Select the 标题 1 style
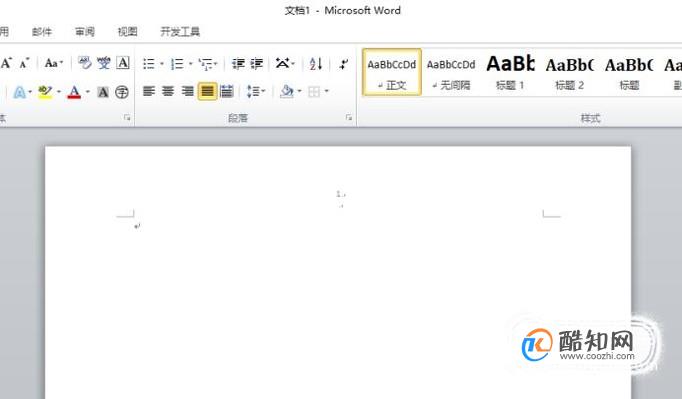 (x=510, y=72)
